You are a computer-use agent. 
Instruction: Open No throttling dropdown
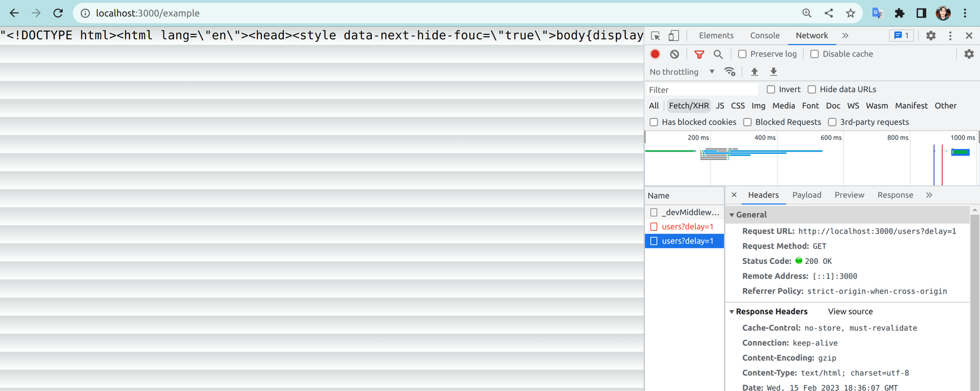pyautogui.click(x=682, y=72)
